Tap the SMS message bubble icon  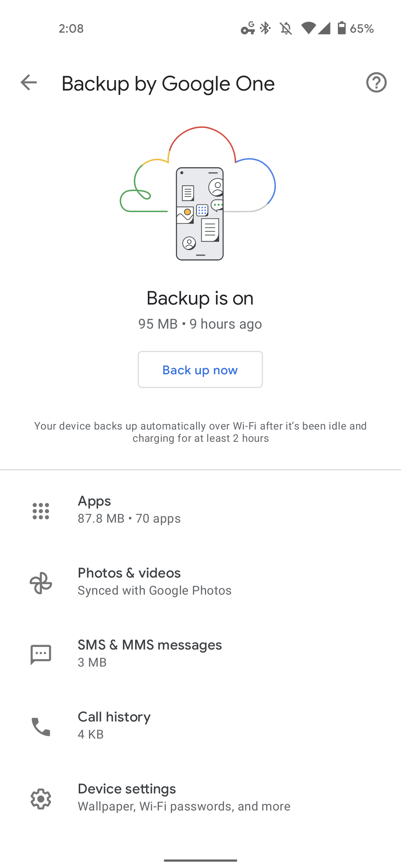[x=41, y=655]
